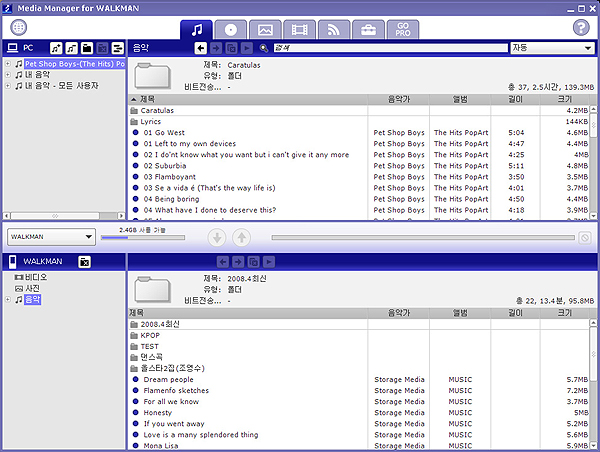Open the Help question mark icon
600x452 pixels.
(581, 28)
